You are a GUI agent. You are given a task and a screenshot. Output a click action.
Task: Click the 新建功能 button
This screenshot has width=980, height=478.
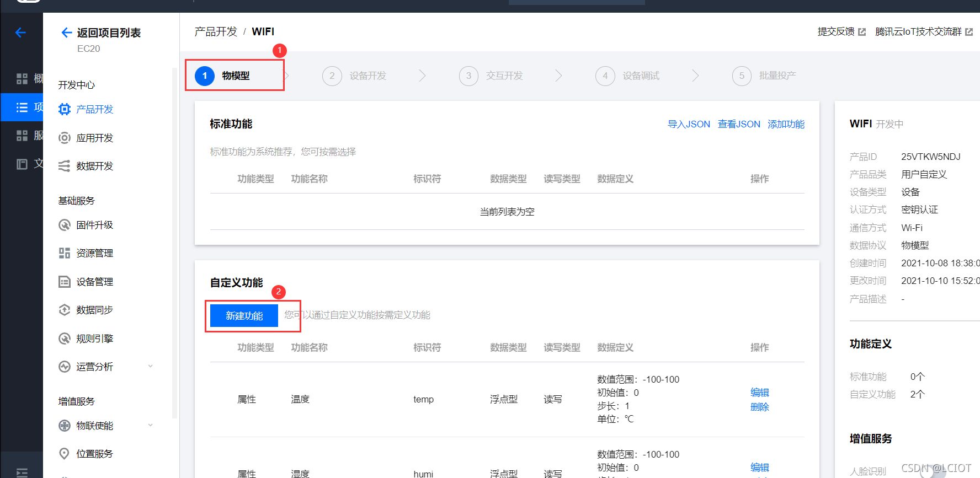tap(244, 315)
